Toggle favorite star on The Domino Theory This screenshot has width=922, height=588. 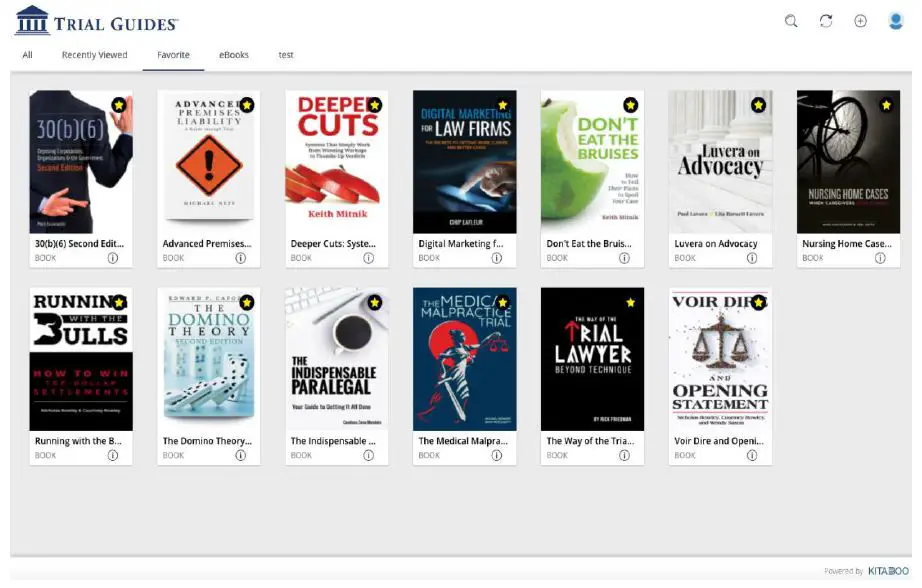click(x=247, y=303)
